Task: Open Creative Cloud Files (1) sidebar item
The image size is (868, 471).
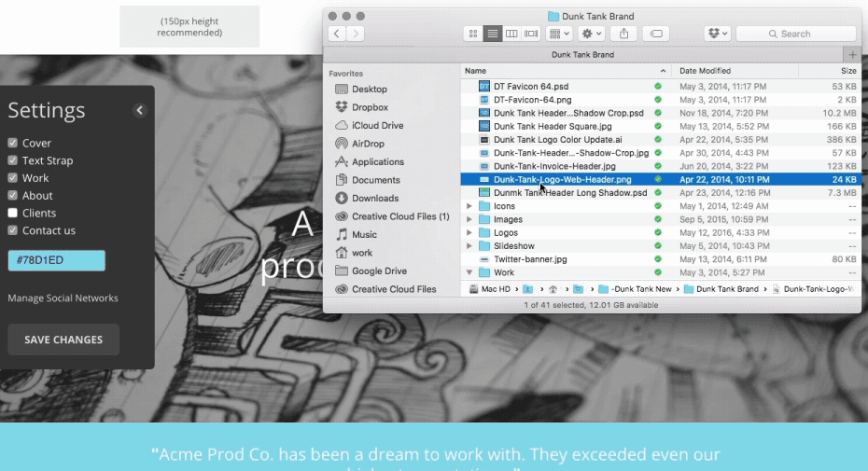Action: click(400, 217)
